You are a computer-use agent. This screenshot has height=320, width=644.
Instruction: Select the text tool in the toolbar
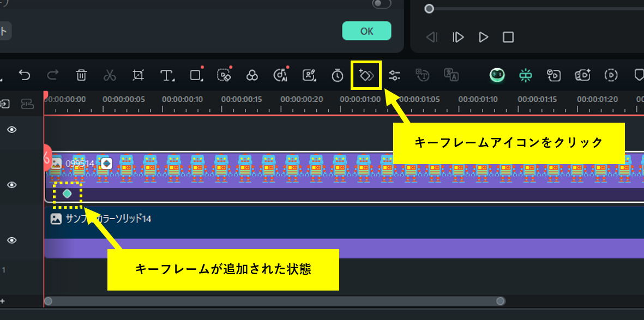pos(167,75)
